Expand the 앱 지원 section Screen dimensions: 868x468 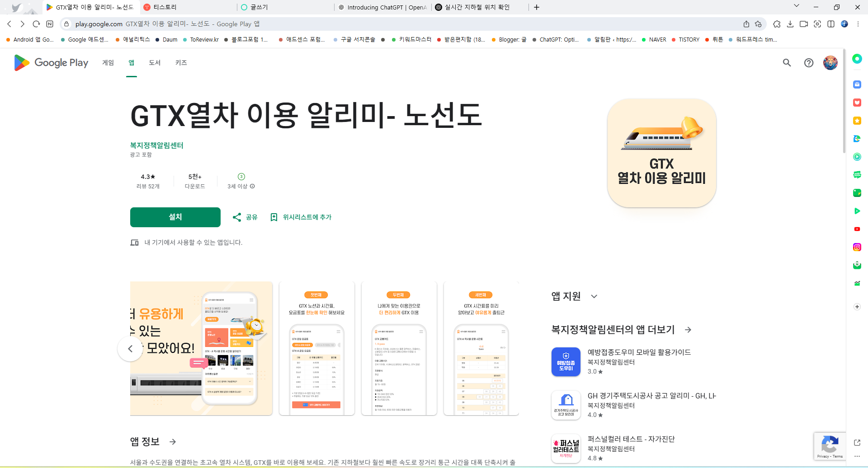594,296
